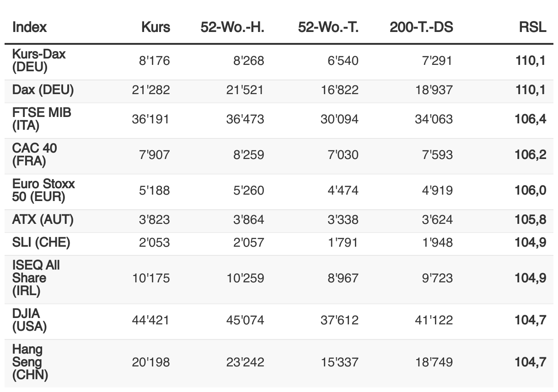
Task: Select the DJIA (USA) index name
Action: (29, 320)
